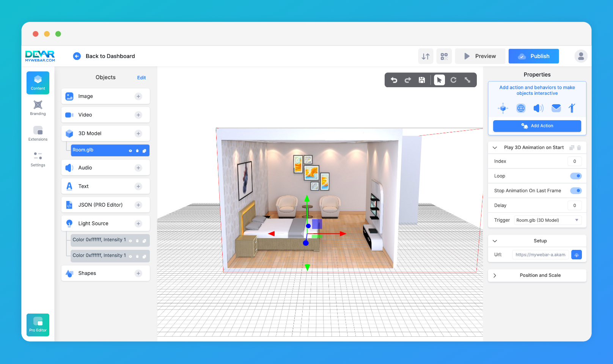Select the pointer tool in canvas toolbar

coord(439,80)
